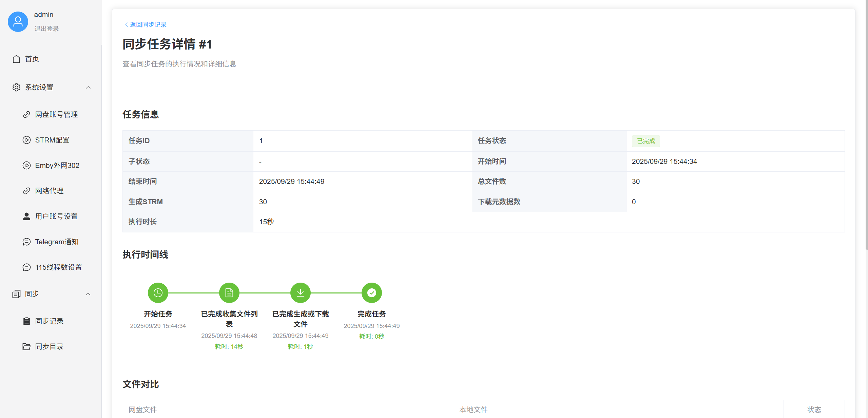868x418 pixels.
Task: Go to Emby外网302 settings
Action: 57,166
